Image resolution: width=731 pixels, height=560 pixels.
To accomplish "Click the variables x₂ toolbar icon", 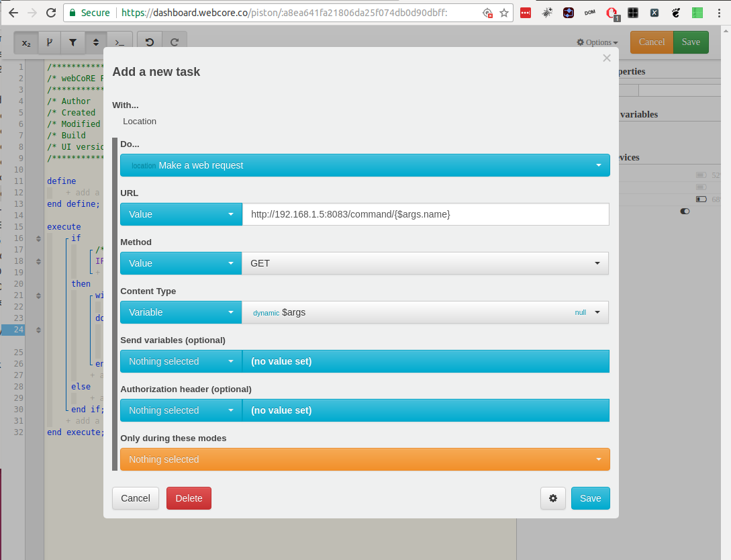I will coord(26,42).
